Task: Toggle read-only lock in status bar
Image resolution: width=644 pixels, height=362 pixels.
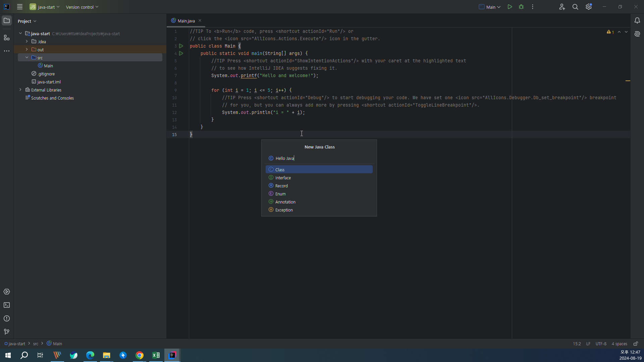Action: click(636, 344)
